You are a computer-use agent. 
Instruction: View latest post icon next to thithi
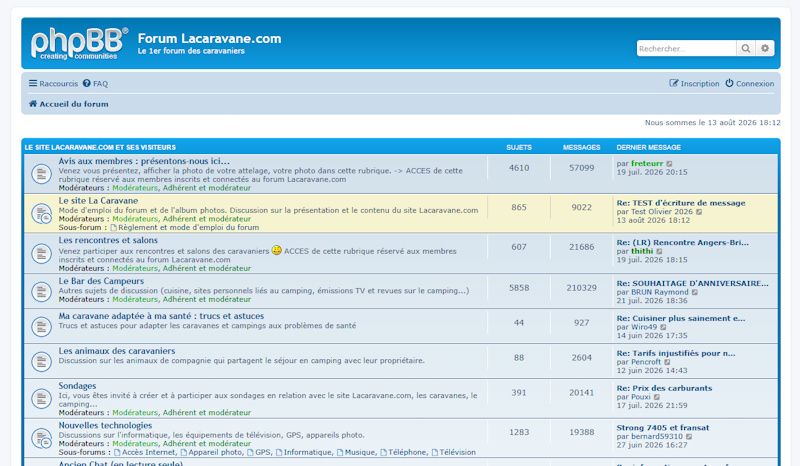[659, 252]
